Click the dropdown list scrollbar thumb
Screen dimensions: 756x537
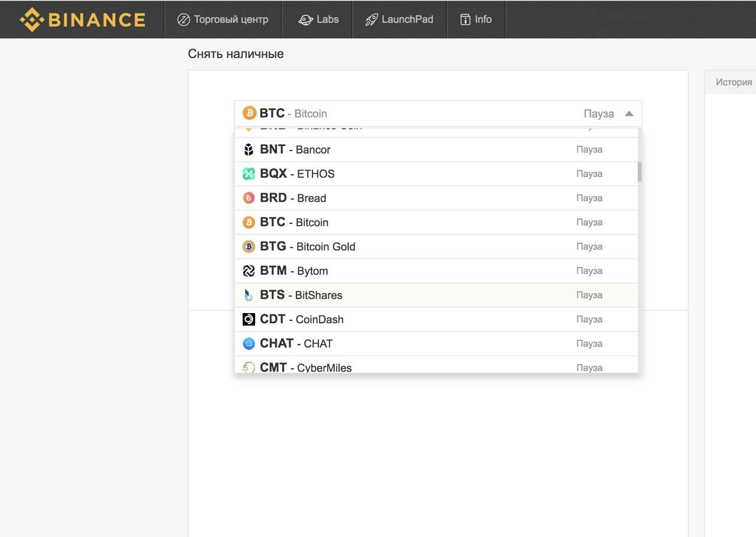click(640, 171)
